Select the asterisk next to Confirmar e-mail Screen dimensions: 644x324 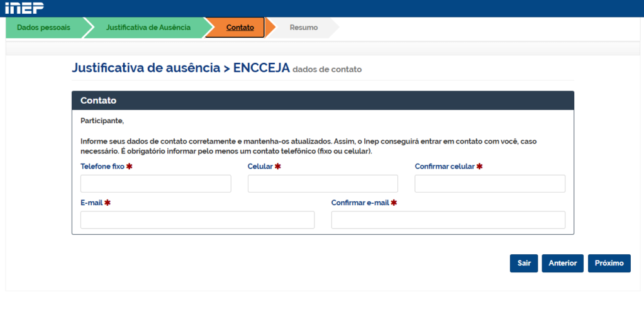[x=394, y=203]
